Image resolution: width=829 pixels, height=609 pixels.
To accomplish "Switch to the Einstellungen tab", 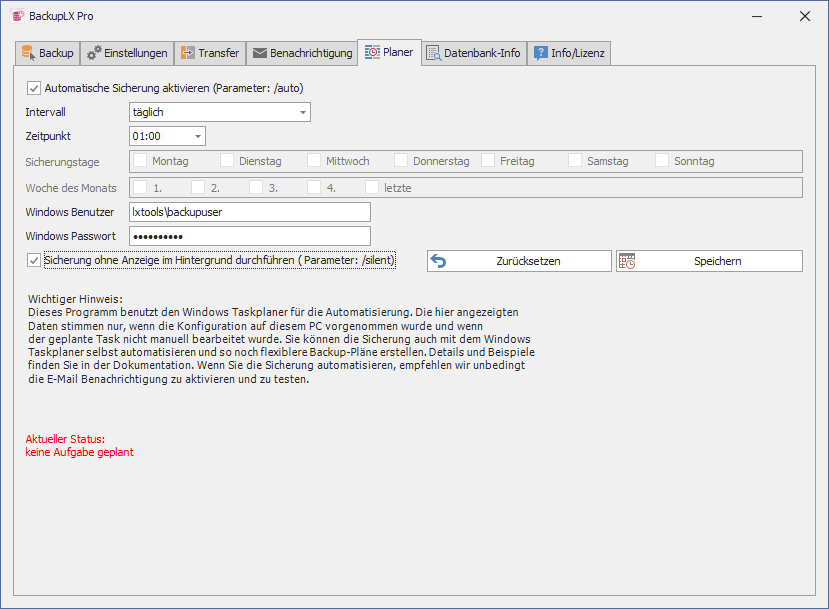I will coord(127,53).
